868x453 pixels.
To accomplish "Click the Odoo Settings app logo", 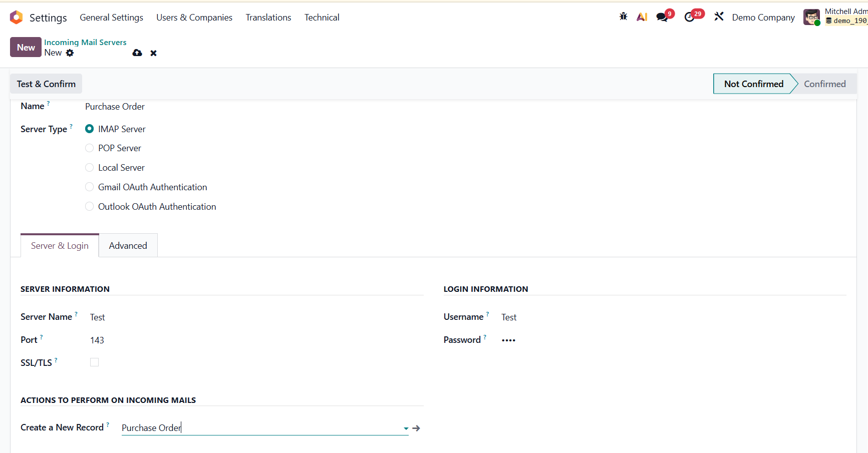I will 17,18.
